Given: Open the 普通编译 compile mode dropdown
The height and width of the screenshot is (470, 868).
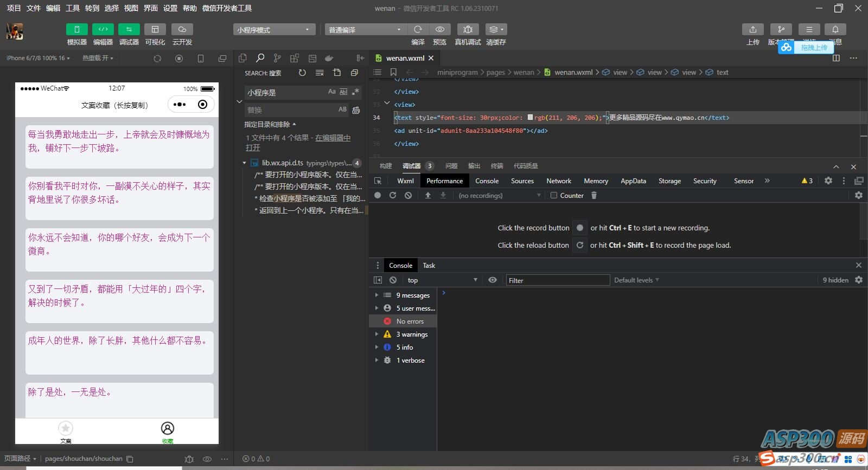Looking at the screenshot, I should tap(365, 30).
